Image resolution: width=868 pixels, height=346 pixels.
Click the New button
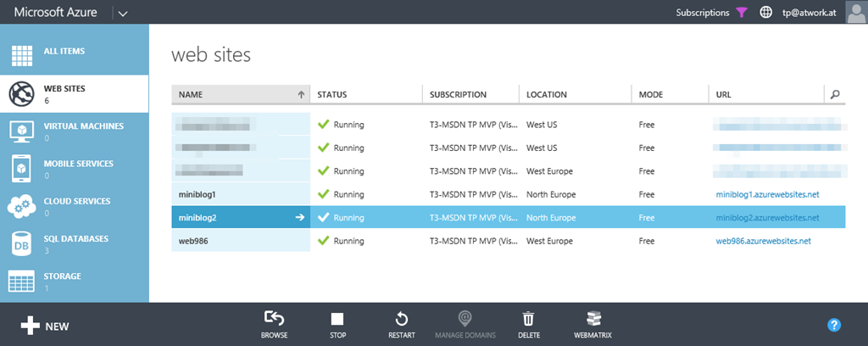[x=45, y=326]
